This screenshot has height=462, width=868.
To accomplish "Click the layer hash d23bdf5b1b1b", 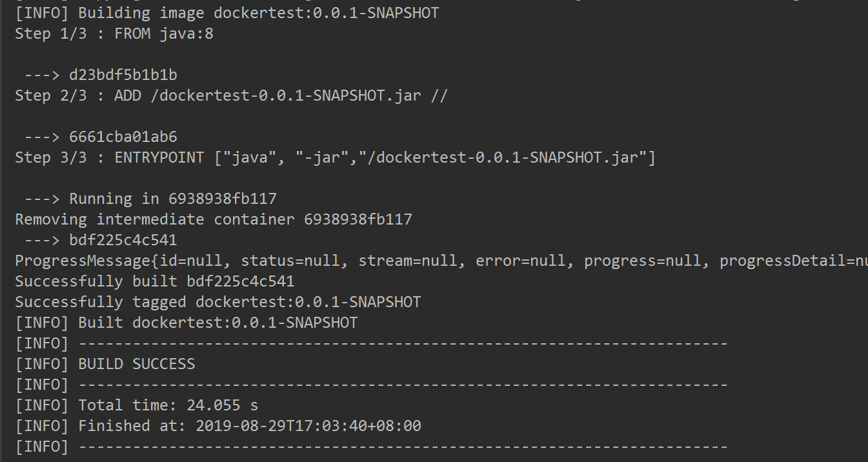I will click(123, 75).
